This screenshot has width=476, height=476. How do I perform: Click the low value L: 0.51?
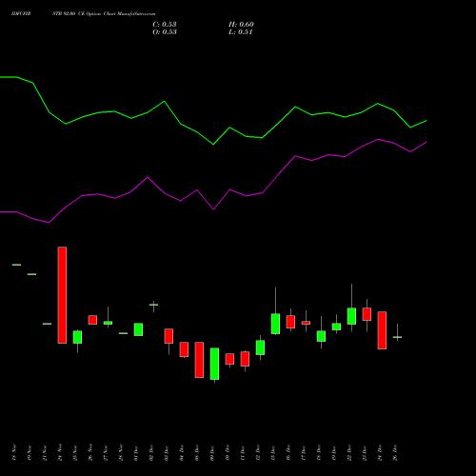241,32
